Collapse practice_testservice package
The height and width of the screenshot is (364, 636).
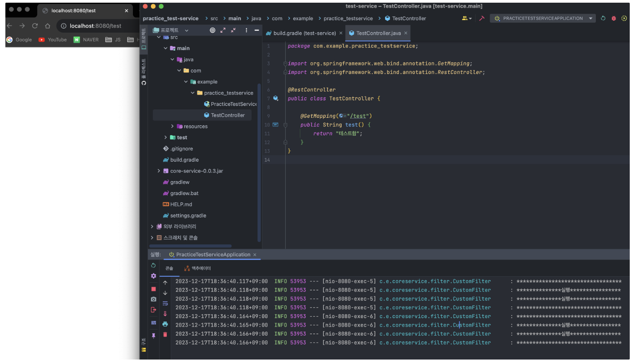click(193, 93)
